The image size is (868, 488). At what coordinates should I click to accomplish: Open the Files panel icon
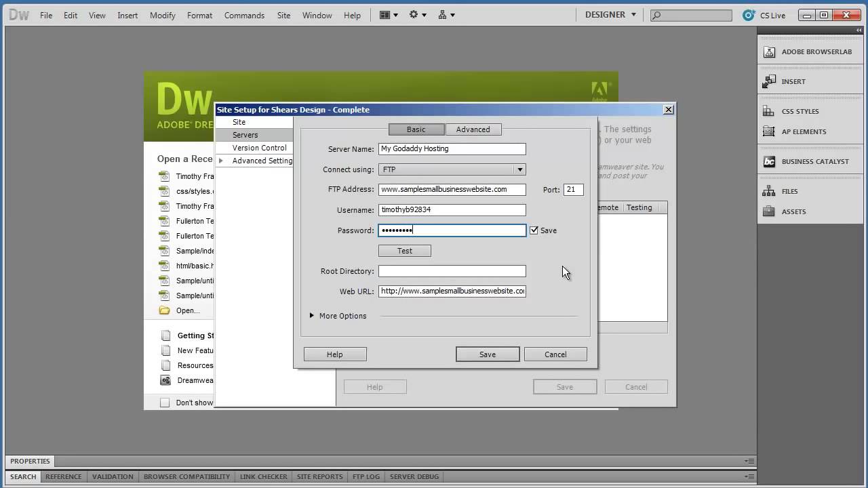(x=769, y=191)
